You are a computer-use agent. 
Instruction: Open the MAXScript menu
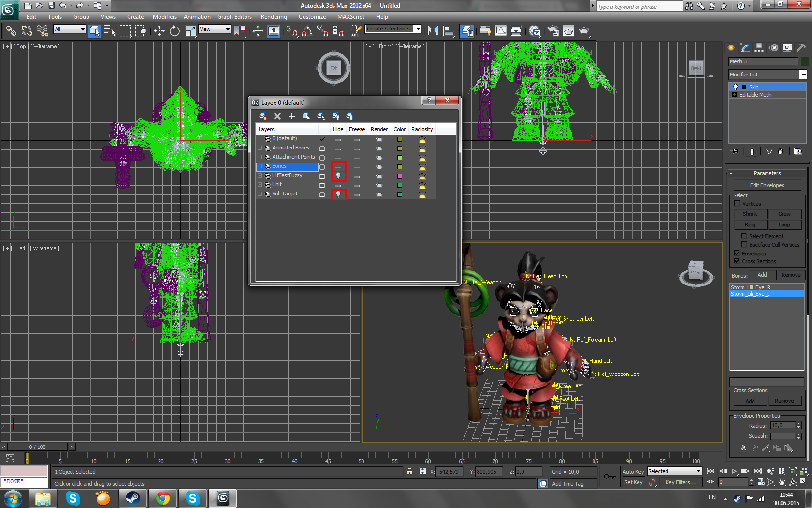click(351, 17)
